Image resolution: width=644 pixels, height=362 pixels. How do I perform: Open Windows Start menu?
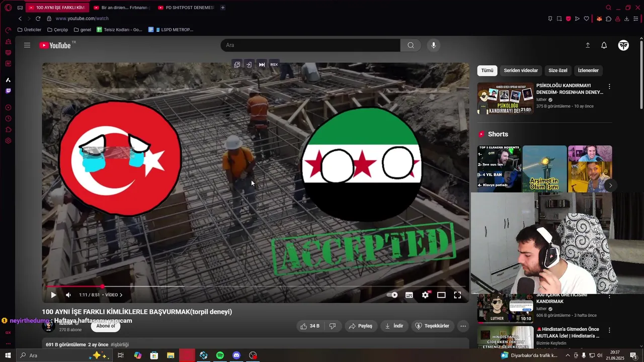(8, 355)
